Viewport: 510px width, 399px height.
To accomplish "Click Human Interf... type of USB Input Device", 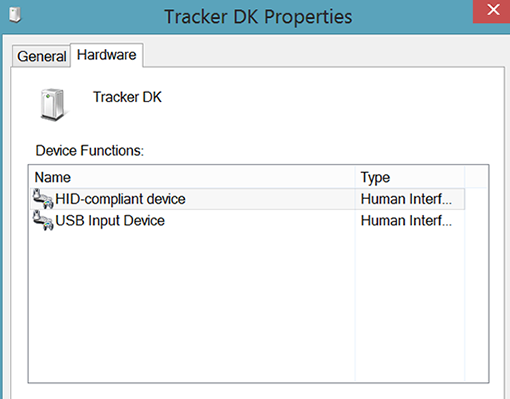I will click(x=406, y=221).
